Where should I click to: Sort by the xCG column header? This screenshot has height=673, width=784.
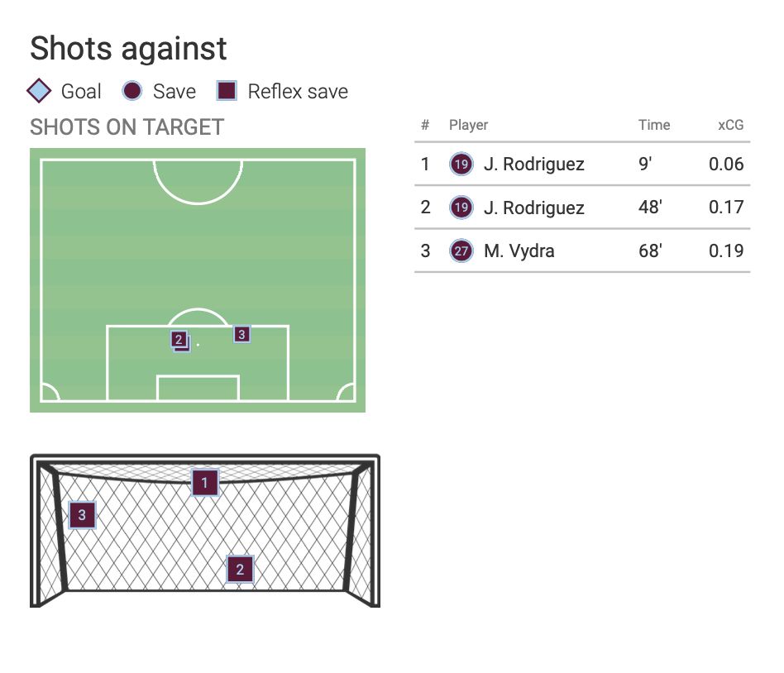(x=730, y=126)
